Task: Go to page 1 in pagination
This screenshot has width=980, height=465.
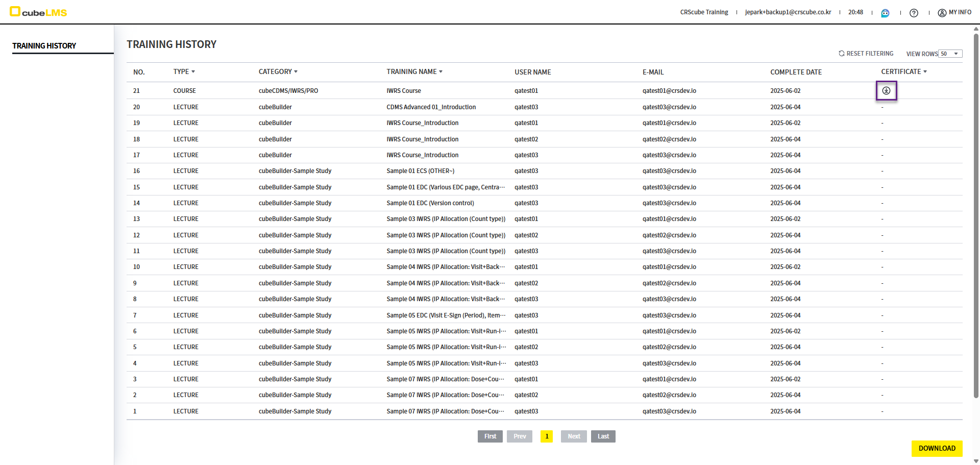Action: point(547,436)
